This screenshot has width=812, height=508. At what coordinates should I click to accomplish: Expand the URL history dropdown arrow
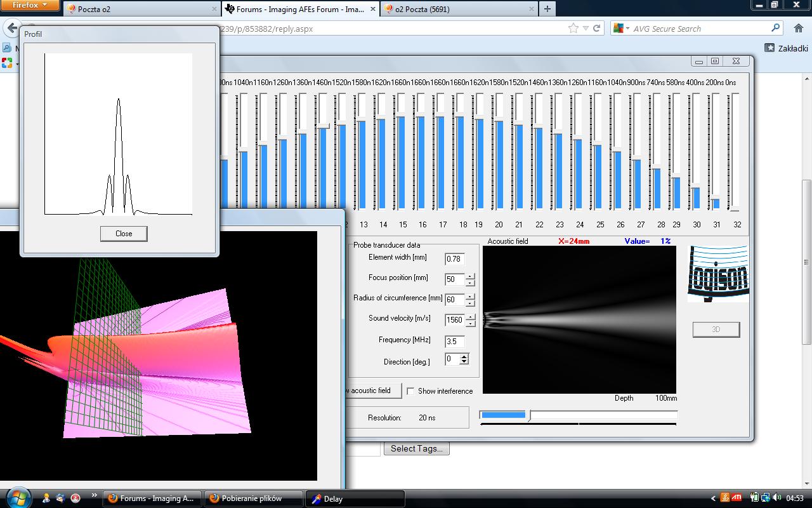(586, 29)
